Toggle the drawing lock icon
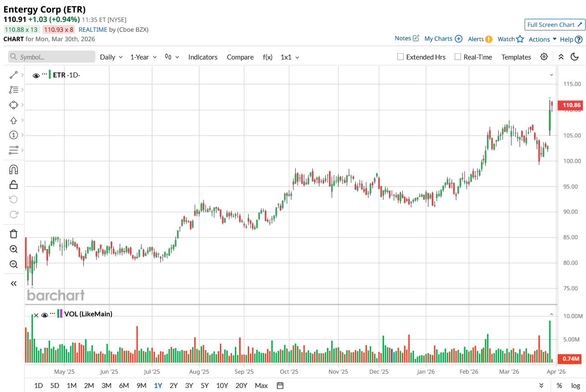Screen dimensions: 586x392 pyautogui.click(x=13, y=184)
